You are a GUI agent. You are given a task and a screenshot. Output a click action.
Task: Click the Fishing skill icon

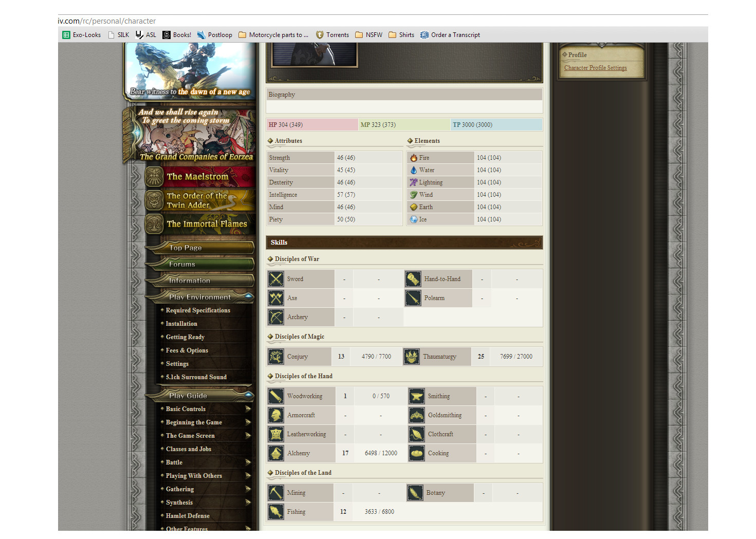pos(276,512)
